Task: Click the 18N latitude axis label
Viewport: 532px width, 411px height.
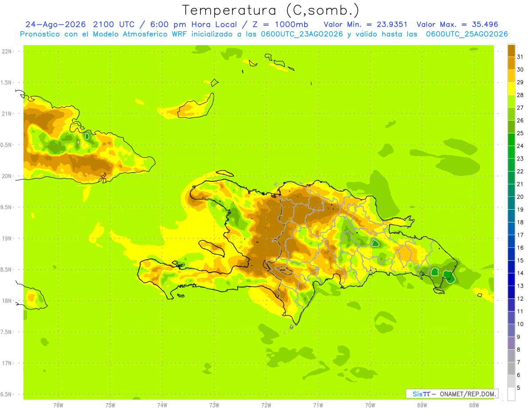Action: click(x=7, y=301)
